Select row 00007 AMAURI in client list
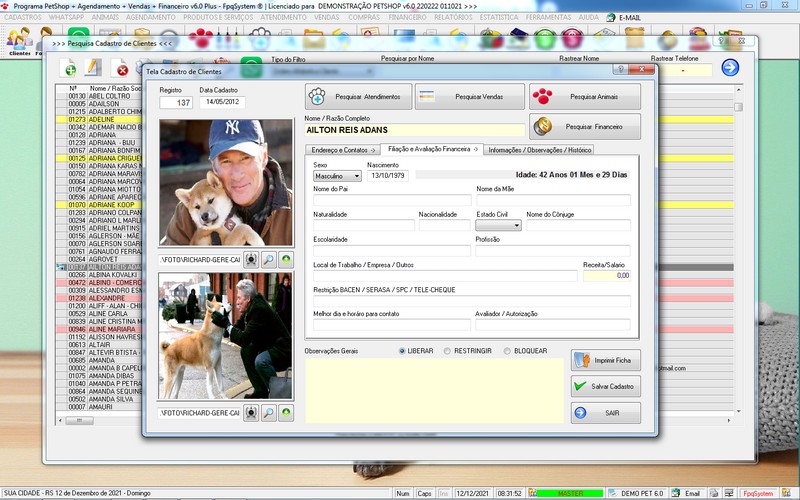The height and width of the screenshot is (500, 800). click(99, 407)
